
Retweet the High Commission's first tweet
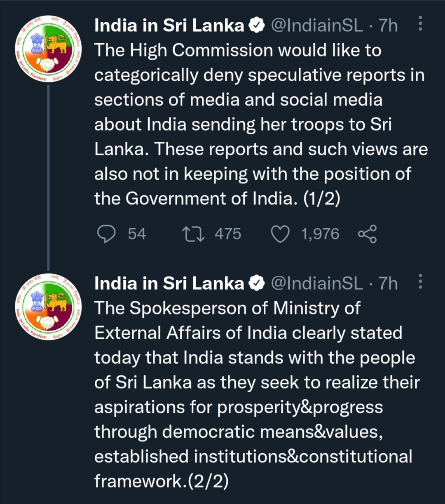pyautogui.click(x=192, y=234)
